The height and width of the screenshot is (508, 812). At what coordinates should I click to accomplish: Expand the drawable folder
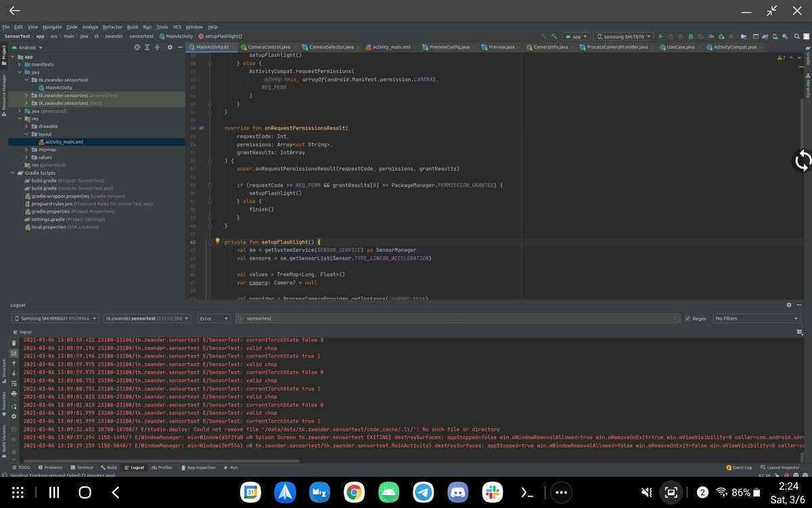coord(26,126)
